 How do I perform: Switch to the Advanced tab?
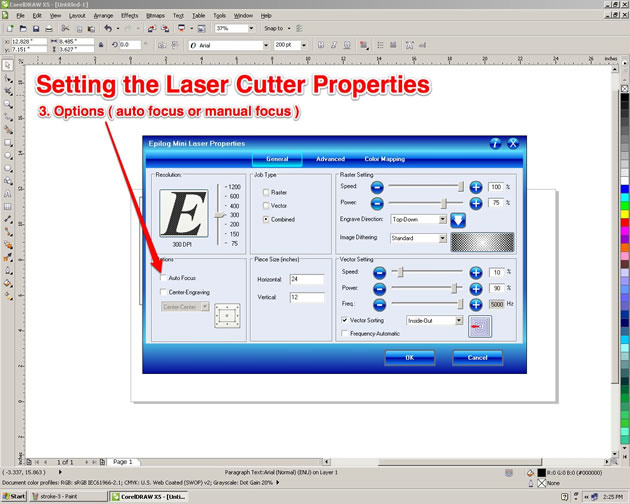(330, 159)
